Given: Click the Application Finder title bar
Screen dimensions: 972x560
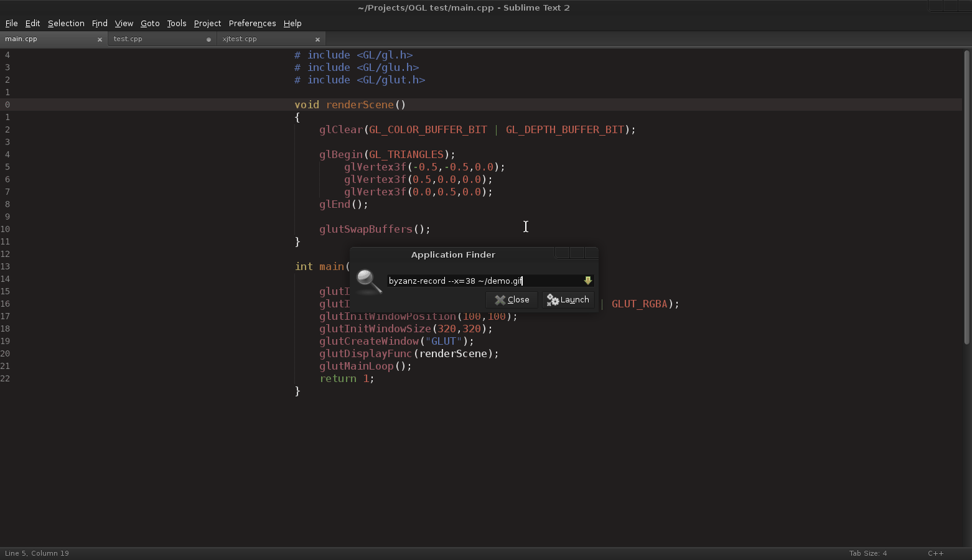Looking at the screenshot, I should tap(453, 254).
